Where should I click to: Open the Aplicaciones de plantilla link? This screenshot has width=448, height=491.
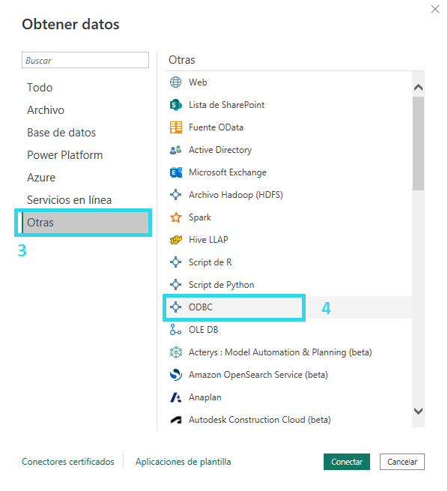[x=184, y=462]
